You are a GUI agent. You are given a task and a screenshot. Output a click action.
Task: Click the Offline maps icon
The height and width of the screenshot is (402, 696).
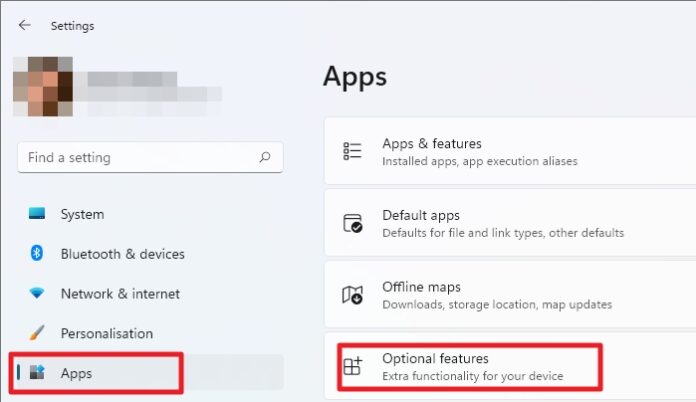pos(352,295)
